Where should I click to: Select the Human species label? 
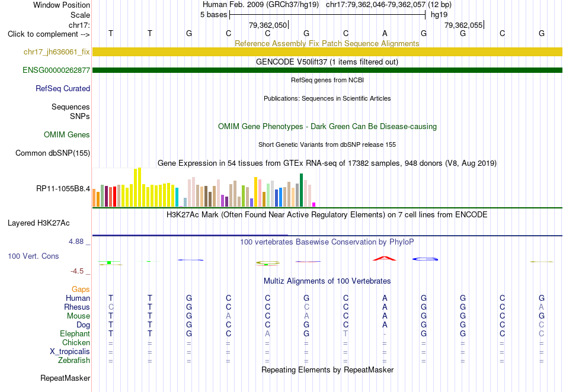click(78, 298)
